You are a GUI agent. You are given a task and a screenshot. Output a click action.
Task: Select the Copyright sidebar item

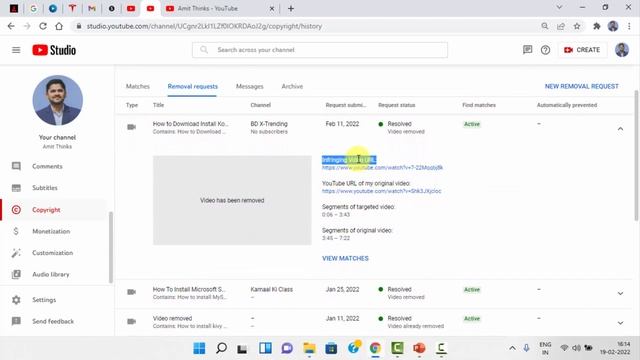tap(46, 210)
